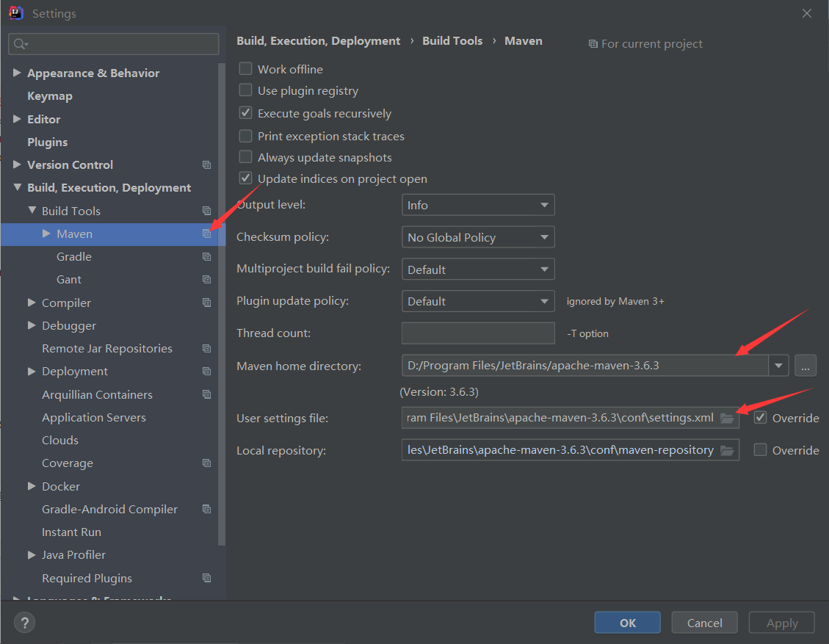Open the Checksum policy dropdown
Viewport: 829px width, 644px height.
click(x=478, y=237)
